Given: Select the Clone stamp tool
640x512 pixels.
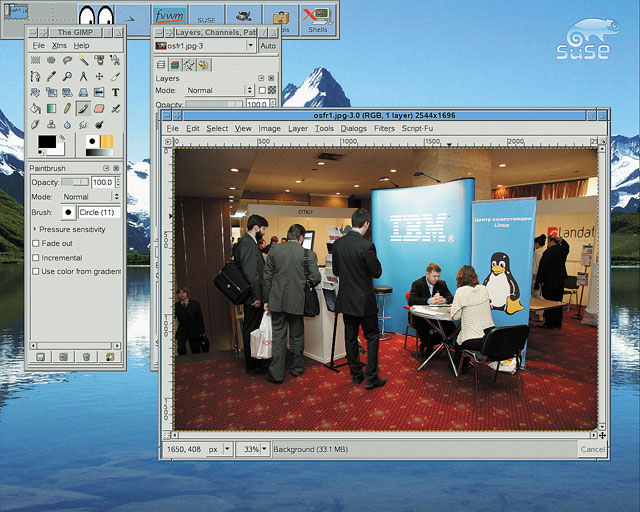Looking at the screenshot, I should click(x=51, y=125).
